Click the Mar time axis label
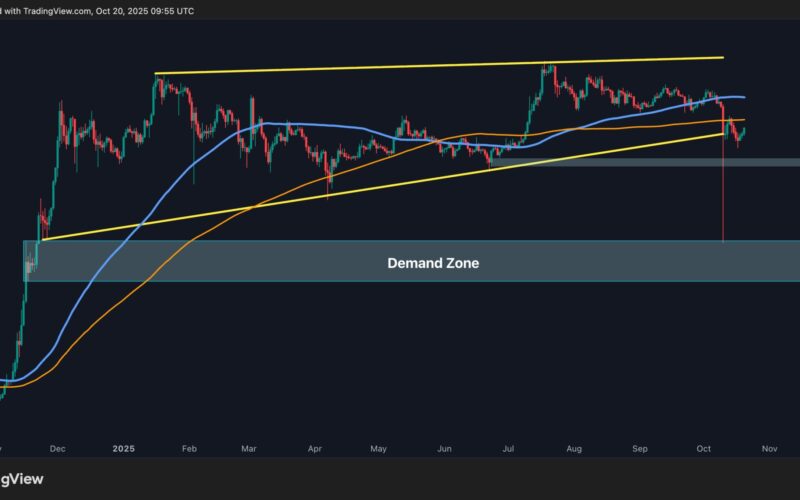Screen dimensions: 800x500 coord(248,450)
